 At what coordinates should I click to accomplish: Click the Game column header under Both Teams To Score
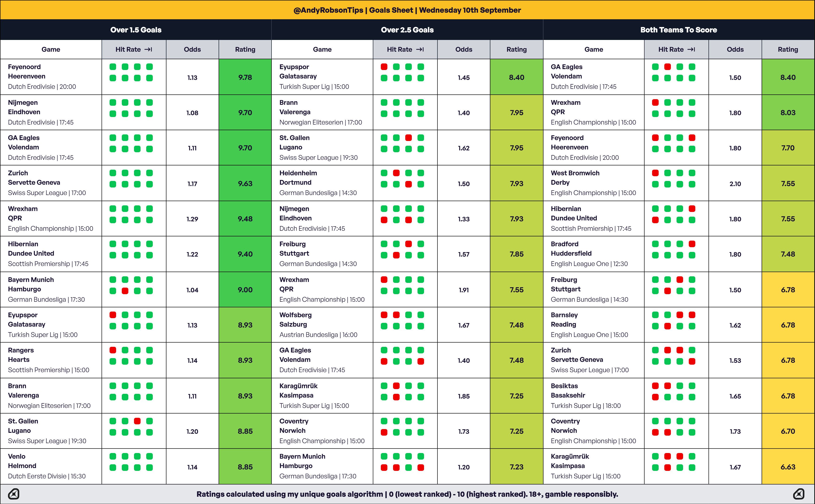click(x=594, y=49)
